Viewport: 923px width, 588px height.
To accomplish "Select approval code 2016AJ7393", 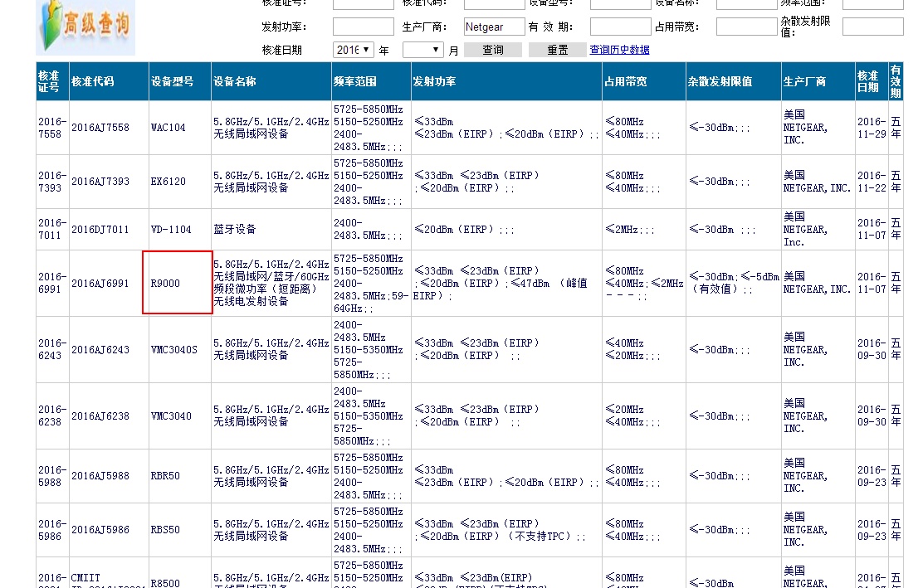I will pyautogui.click(x=100, y=182).
